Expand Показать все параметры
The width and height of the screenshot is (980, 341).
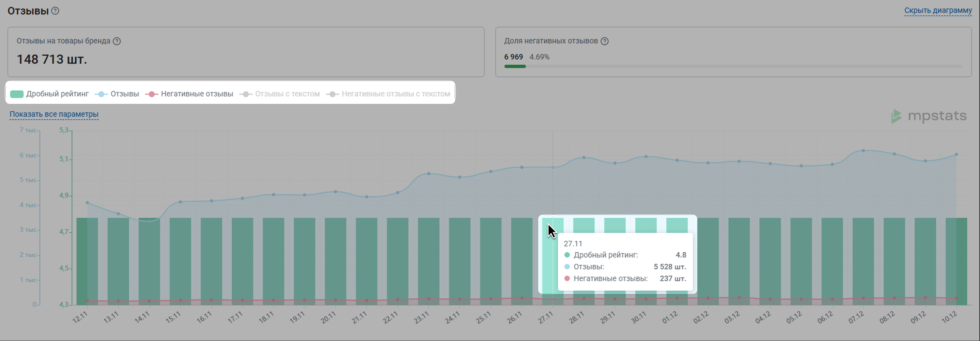point(54,114)
